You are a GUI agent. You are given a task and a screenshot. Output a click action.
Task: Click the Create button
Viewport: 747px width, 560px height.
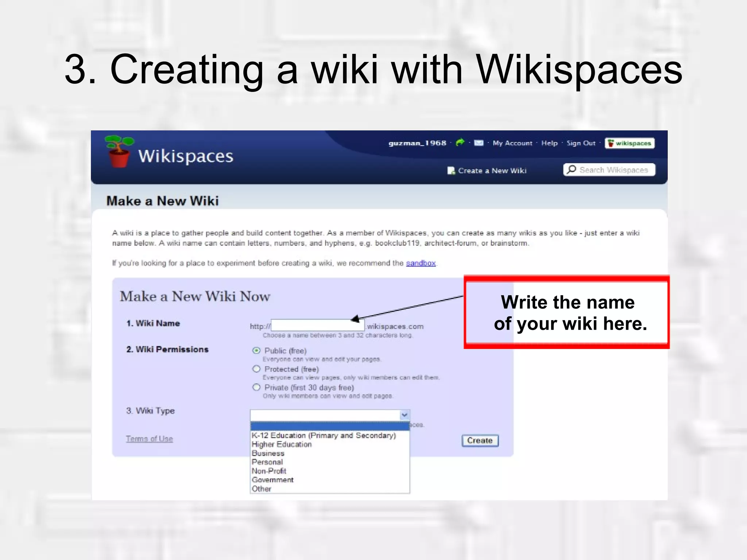480,440
